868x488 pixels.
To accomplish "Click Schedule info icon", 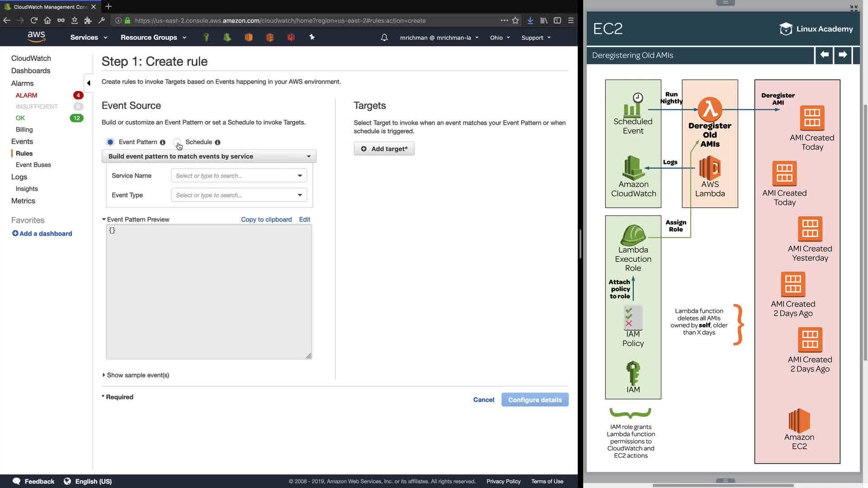I will (x=217, y=142).
